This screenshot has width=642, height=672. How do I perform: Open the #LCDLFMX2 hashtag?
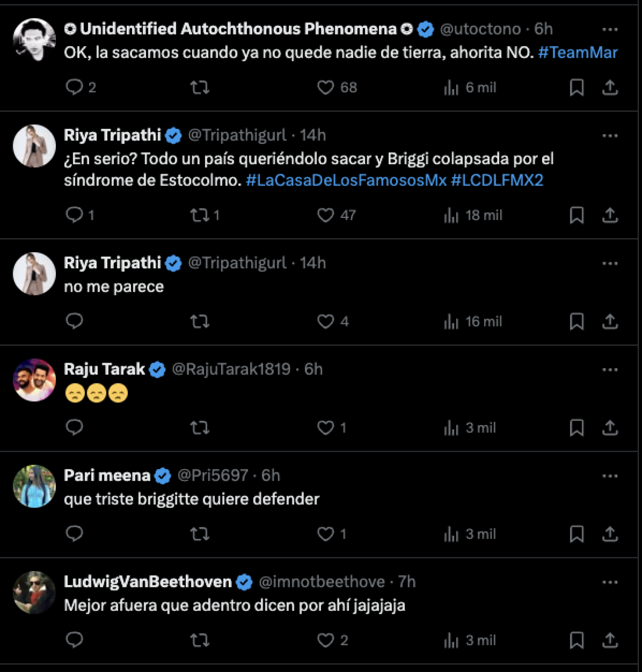point(497,180)
